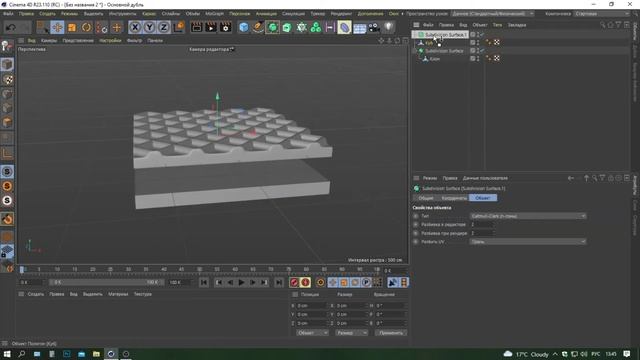The image size is (640, 360).
Task: Toggle animation dot for Тип parameter
Action: (416, 216)
